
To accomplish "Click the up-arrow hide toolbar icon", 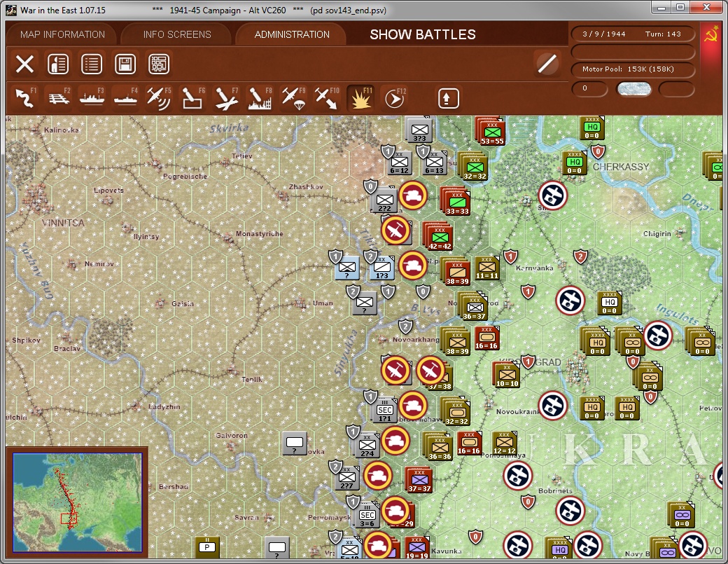I will [x=448, y=98].
